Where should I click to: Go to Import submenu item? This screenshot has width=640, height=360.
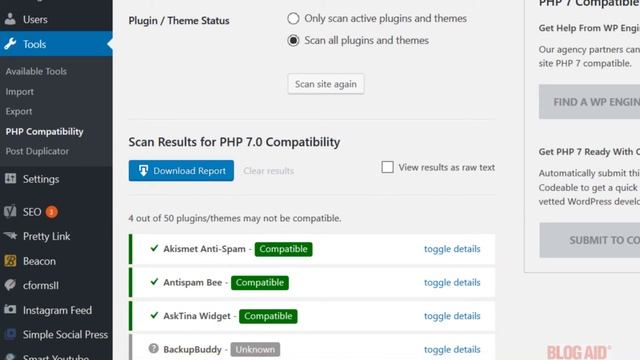[20, 91]
